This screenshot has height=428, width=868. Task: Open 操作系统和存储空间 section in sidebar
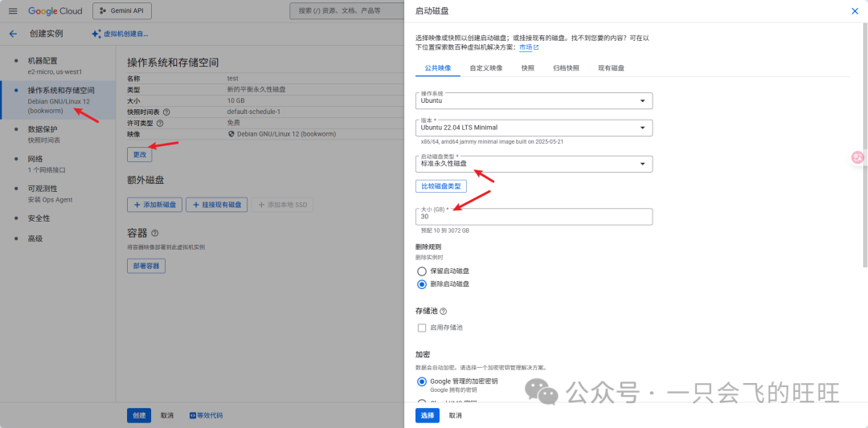click(x=58, y=100)
